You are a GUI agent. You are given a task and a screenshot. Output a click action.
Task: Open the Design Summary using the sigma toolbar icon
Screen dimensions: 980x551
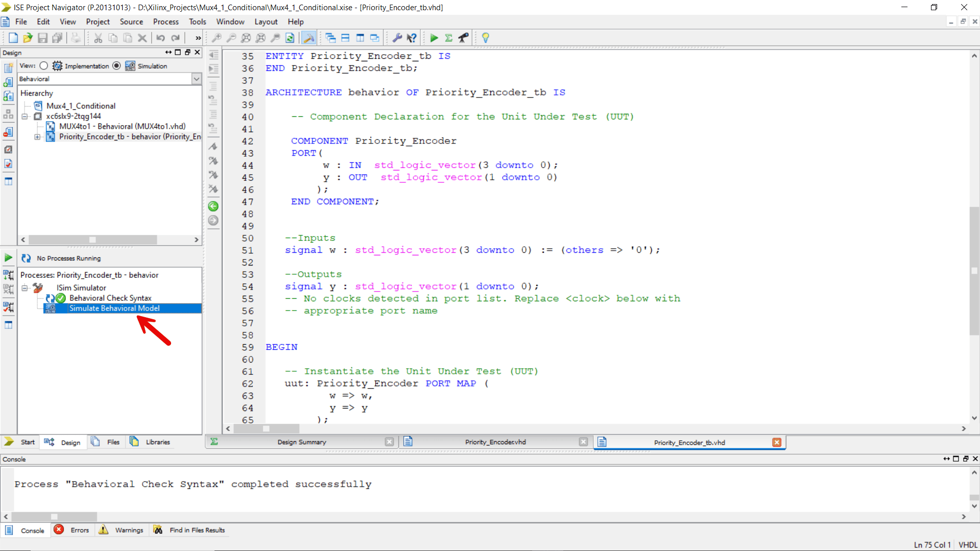tap(448, 37)
